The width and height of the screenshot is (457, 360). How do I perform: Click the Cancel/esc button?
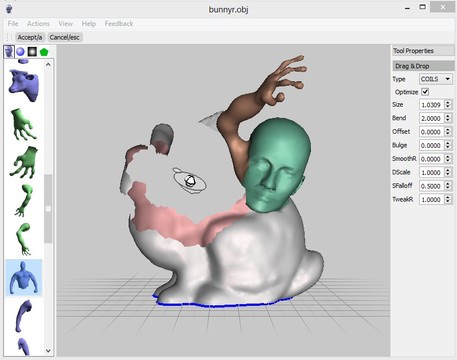65,37
